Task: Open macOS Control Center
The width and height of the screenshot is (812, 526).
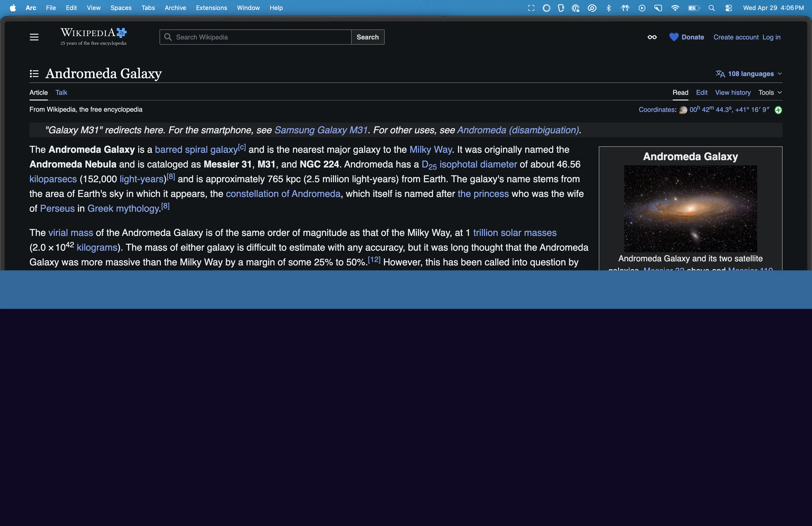Action: 728,8
